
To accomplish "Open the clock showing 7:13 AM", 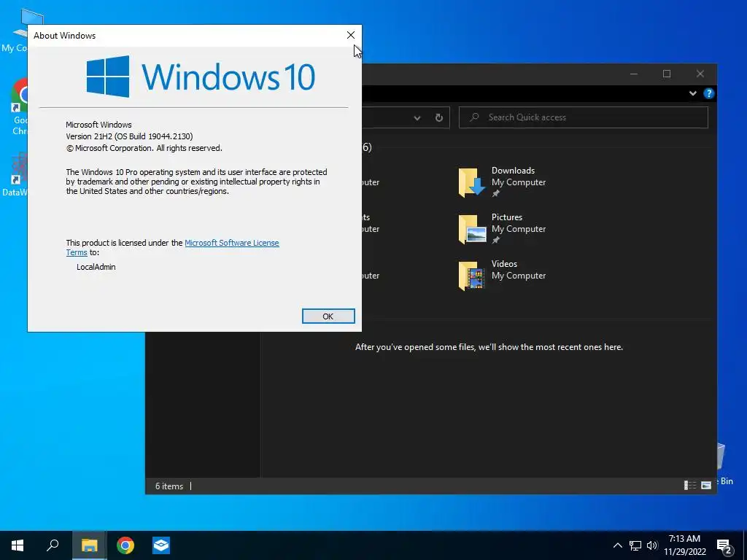I will click(x=684, y=545).
